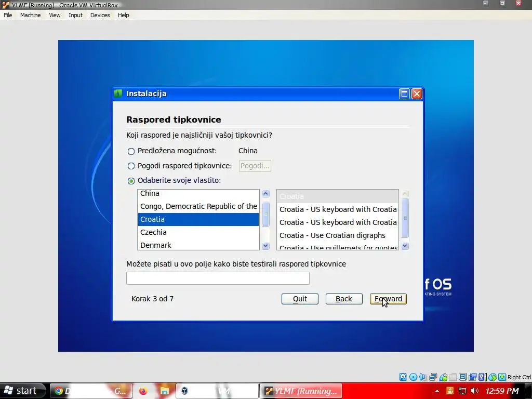532x399 pixels.
Task: Open the Devices menu
Action: 100,15
